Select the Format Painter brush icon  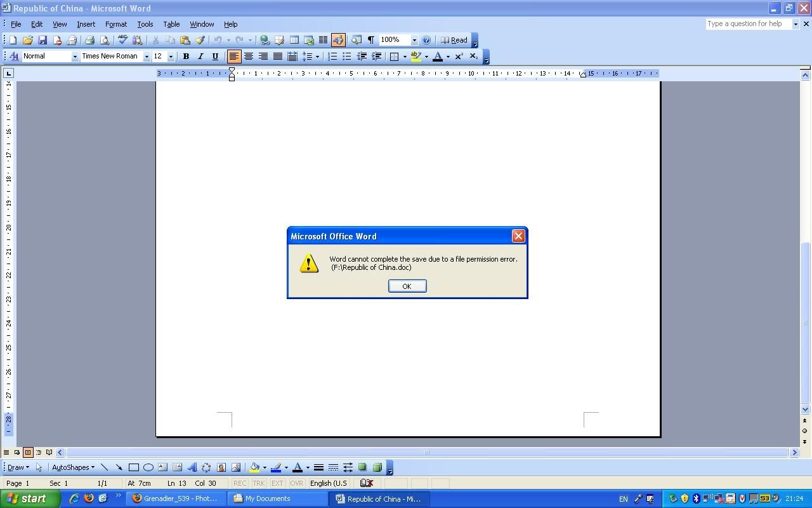click(x=200, y=40)
